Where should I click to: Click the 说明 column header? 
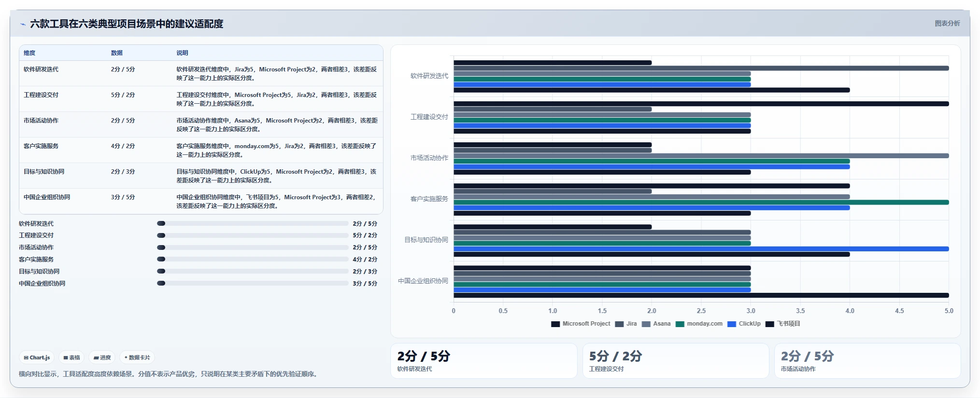click(x=182, y=53)
